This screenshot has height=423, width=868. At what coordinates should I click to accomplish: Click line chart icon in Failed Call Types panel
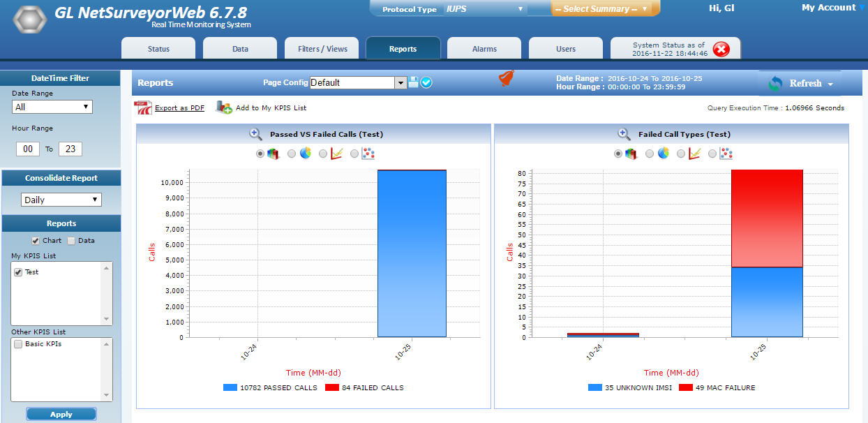tap(695, 154)
